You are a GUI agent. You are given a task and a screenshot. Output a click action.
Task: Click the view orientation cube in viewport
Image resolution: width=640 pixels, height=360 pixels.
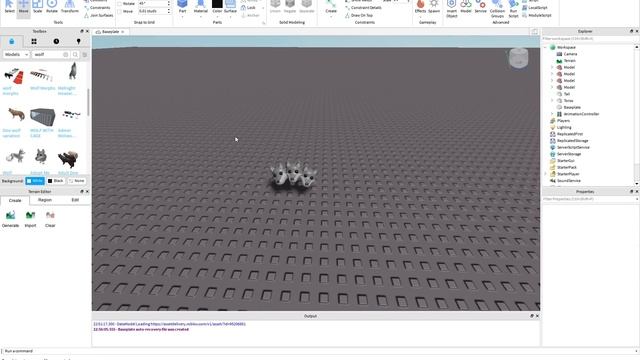pyautogui.click(x=518, y=58)
